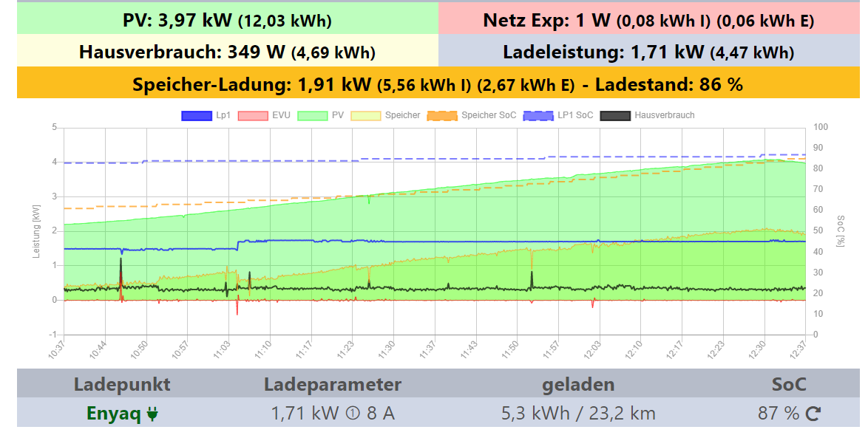Click the Hausverbrauch: 349 W panel

coord(228,52)
